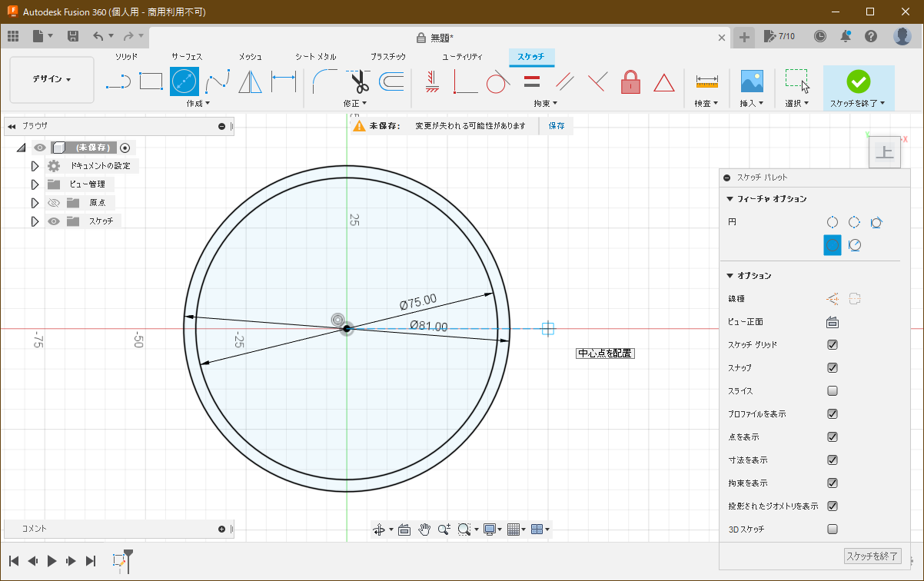Screen dimensions: 924x581
Task: Click the Look At view icon in palette
Action: click(x=832, y=322)
